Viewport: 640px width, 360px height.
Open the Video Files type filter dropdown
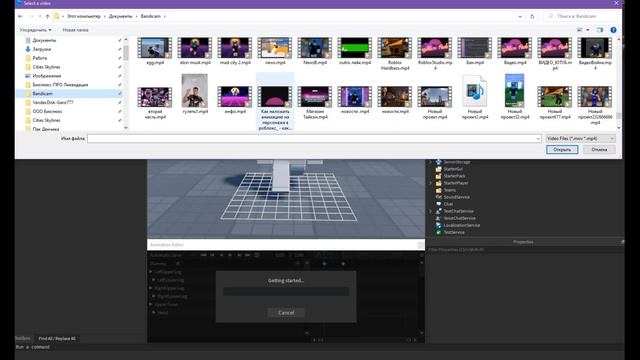(580, 138)
